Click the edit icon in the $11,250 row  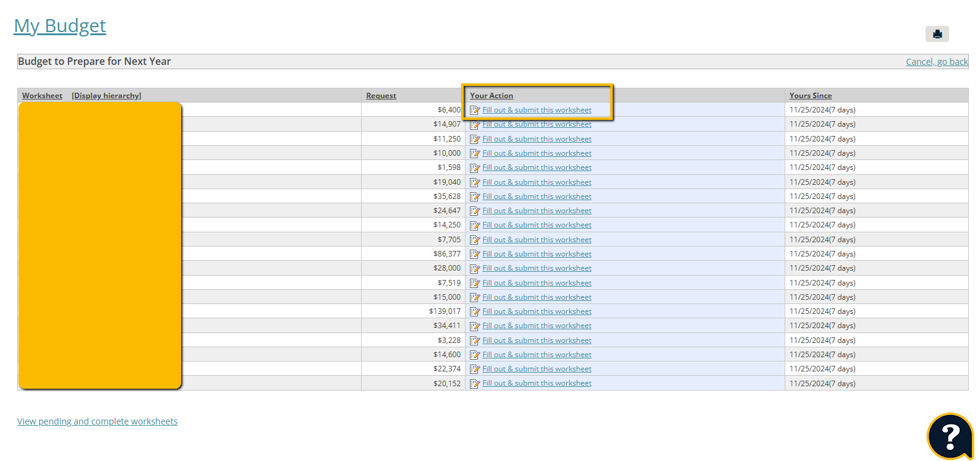[475, 140]
